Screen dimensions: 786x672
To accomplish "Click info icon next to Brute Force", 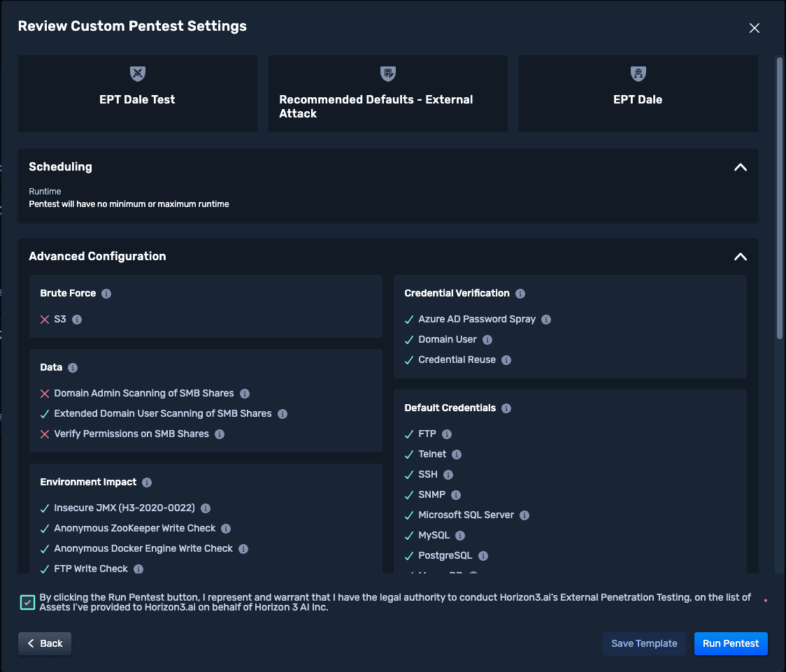I will click(106, 294).
